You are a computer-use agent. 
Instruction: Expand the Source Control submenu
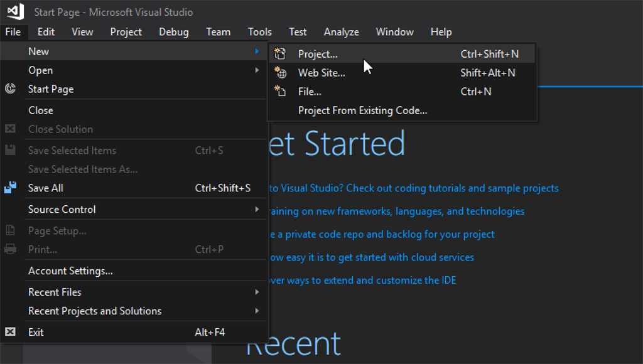(257, 209)
